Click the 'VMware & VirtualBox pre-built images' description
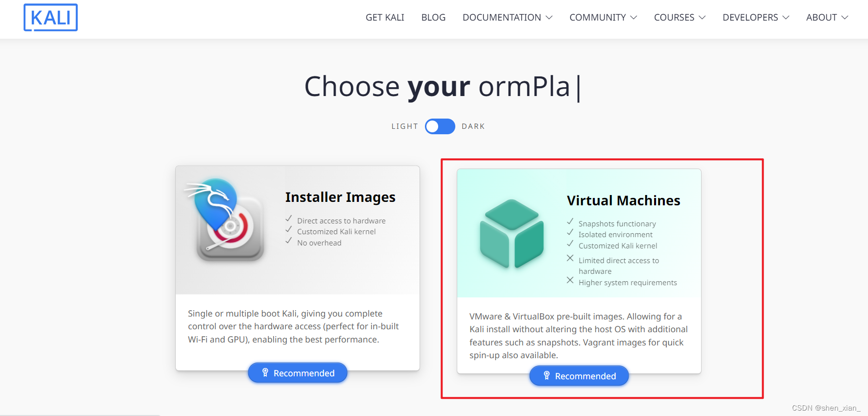This screenshot has height=416, width=868. pyautogui.click(x=579, y=336)
